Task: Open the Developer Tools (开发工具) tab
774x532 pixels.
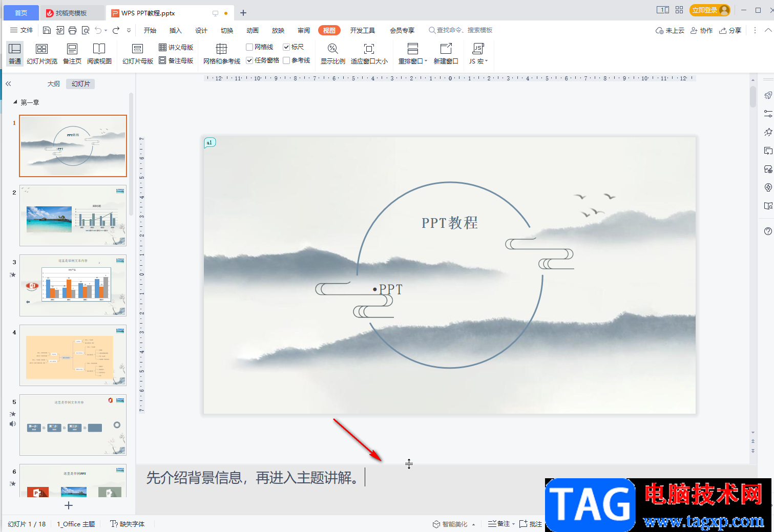Action: [363, 30]
